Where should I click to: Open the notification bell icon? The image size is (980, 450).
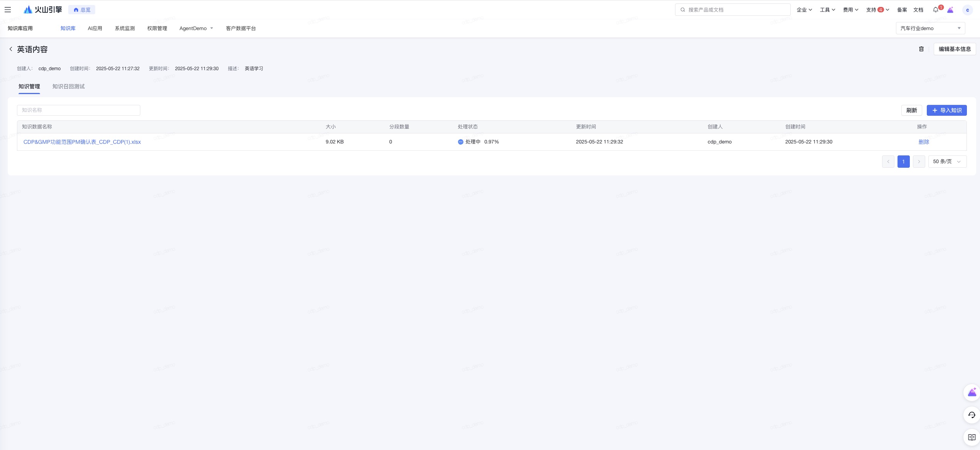pos(936,10)
